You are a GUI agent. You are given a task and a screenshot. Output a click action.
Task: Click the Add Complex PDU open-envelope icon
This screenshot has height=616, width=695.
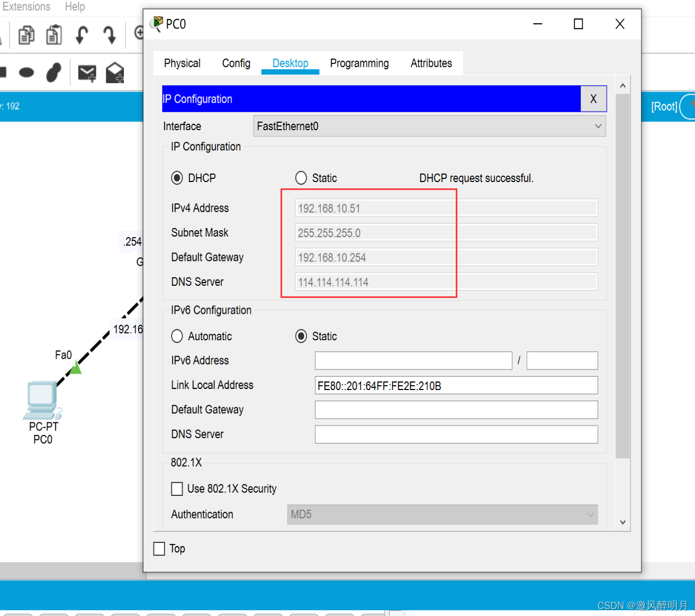coord(115,73)
